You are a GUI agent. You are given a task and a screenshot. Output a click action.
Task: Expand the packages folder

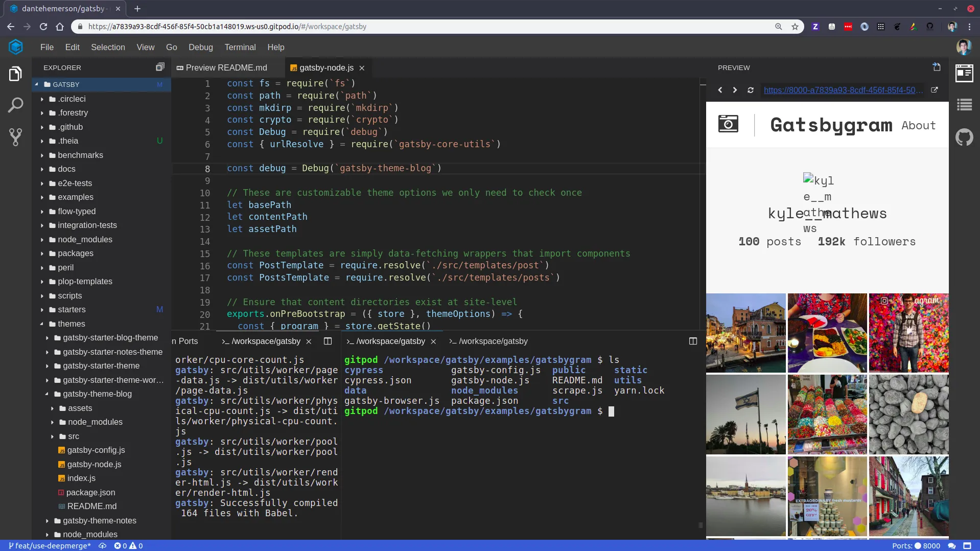click(x=75, y=253)
